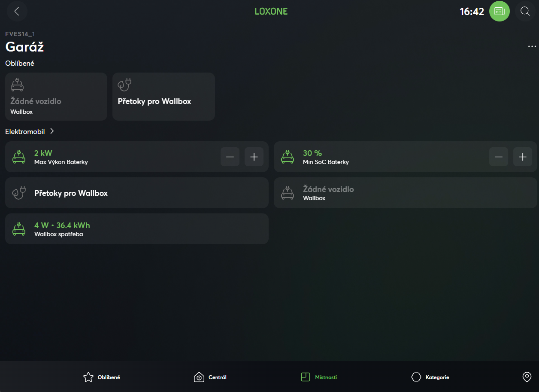Open the search magnifier icon

[x=525, y=12]
